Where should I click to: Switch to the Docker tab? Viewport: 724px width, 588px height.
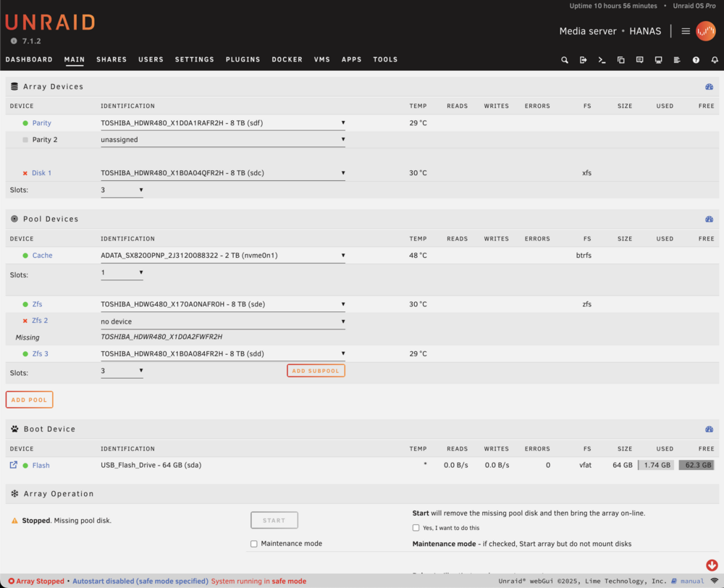[287, 59]
